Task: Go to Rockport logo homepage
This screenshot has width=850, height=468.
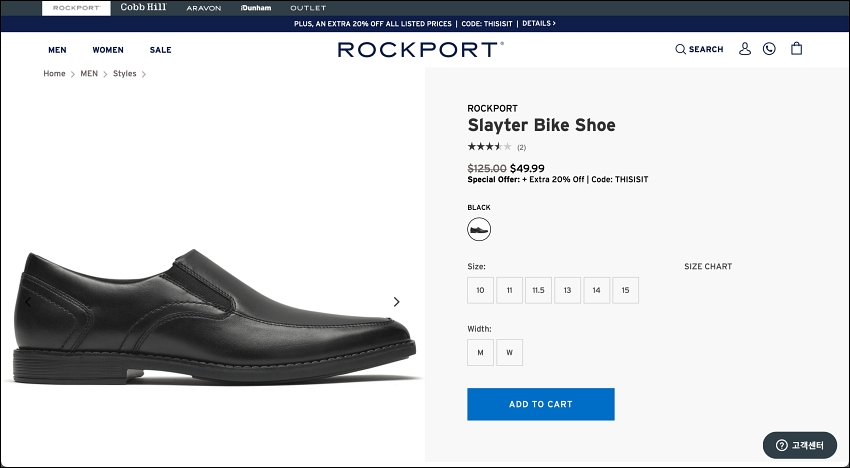Action: point(421,49)
